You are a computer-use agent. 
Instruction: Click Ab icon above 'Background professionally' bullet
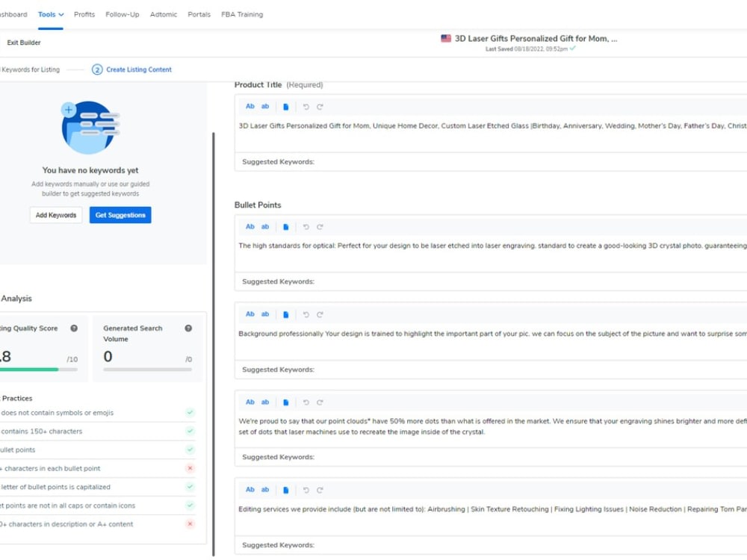click(249, 314)
